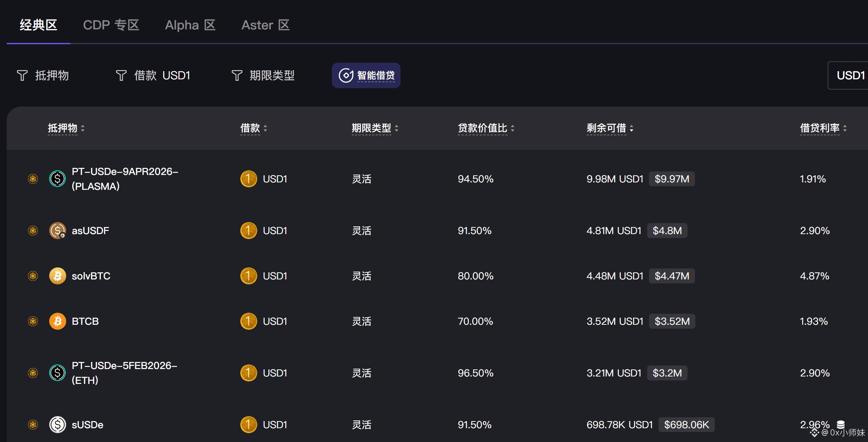Click the stack icon next to 2.96% rate
This screenshot has height=442, width=868.
[x=841, y=424]
